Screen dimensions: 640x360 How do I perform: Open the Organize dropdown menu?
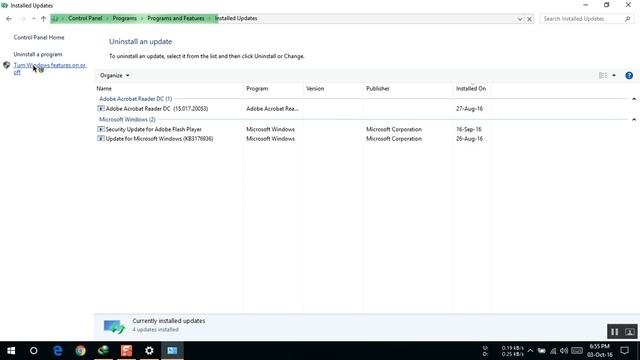pos(114,76)
